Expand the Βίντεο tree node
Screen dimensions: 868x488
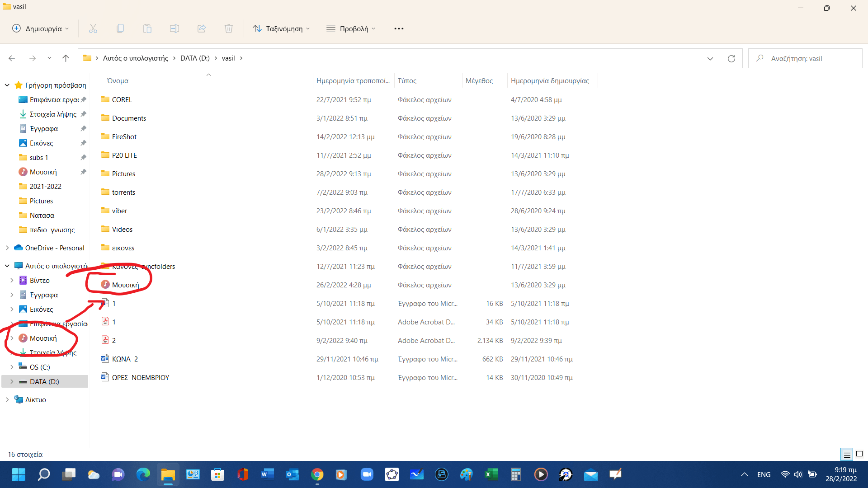point(12,280)
